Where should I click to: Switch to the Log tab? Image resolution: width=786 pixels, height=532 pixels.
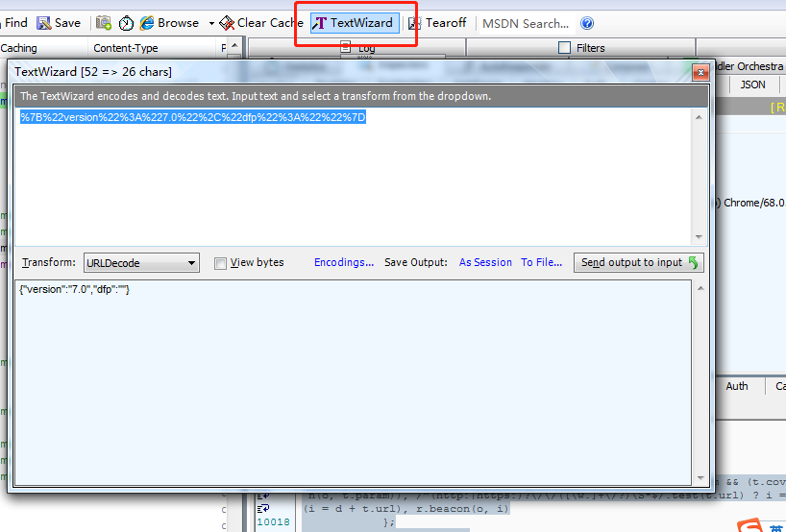click(357, 48)
